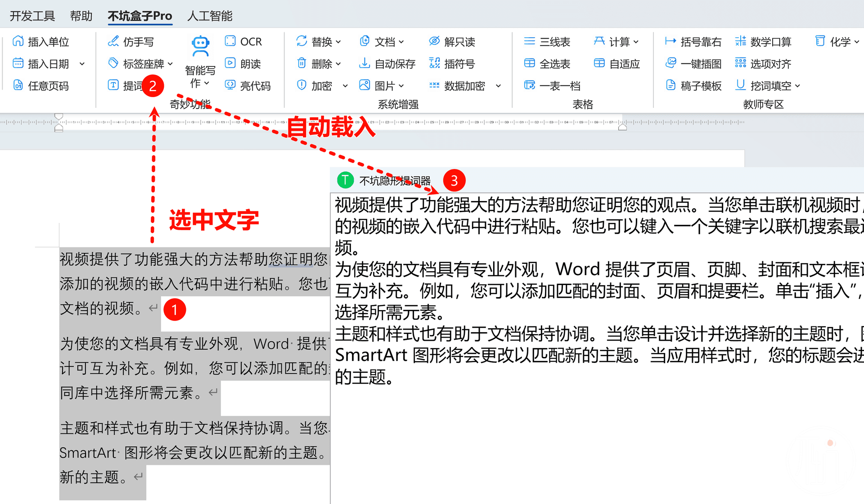Select the 不坑盒子Pro ribbon tab

(140, 16)
